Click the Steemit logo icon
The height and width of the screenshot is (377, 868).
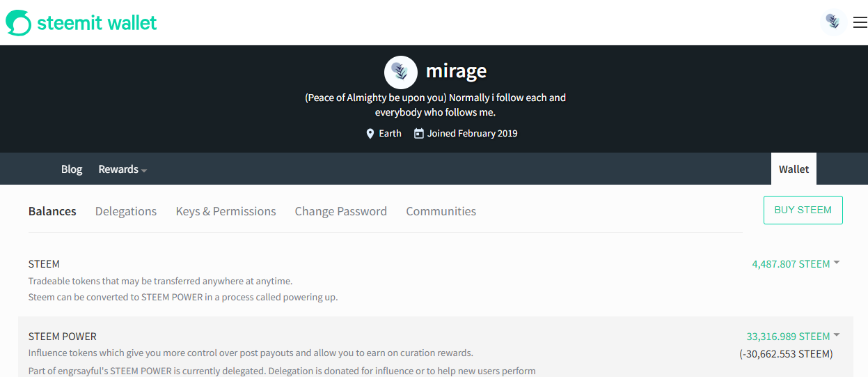click(19, 22)
